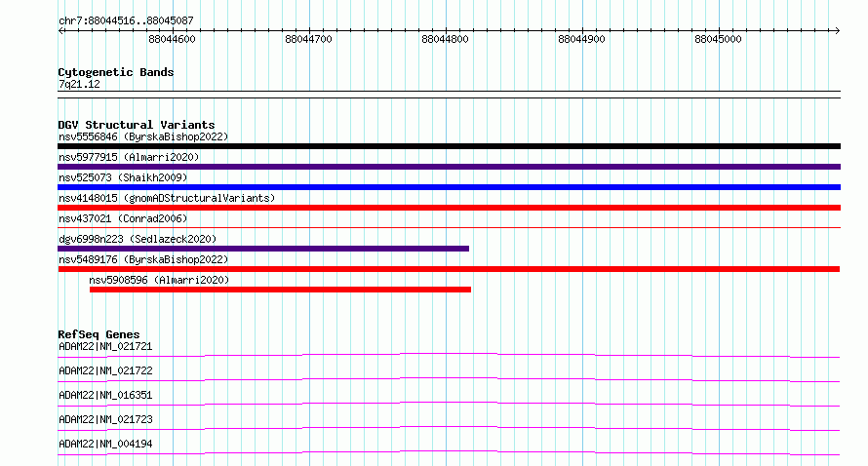Click the magenta ADAM22|NM_021722 transcript line
Screen dimensions: 868x466
[449, 378]
